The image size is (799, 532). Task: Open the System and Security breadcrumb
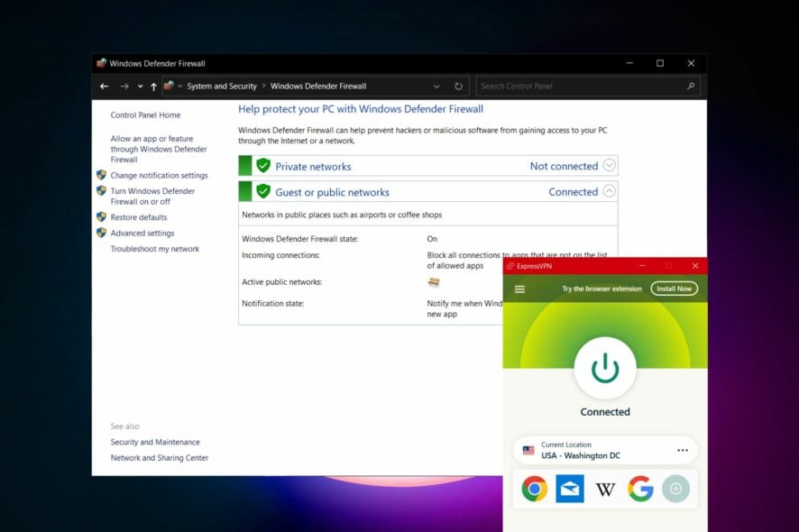pyautogui.click(x=222, y=87)
